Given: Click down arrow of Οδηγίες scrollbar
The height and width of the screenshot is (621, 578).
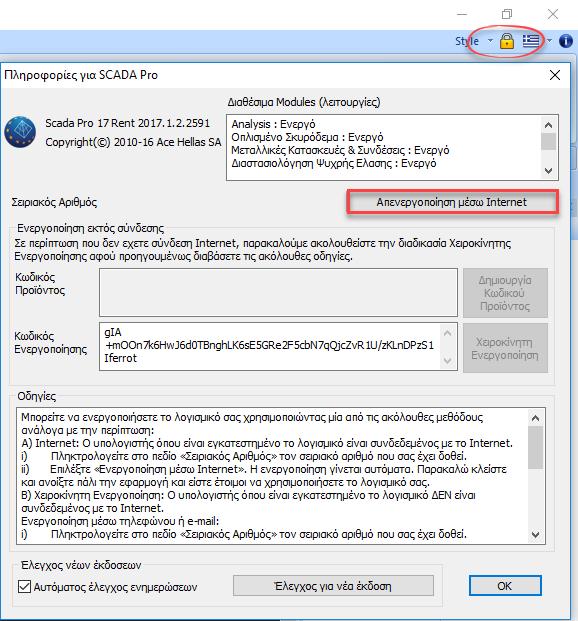Looking at the screenshot, I should point(535,535).
